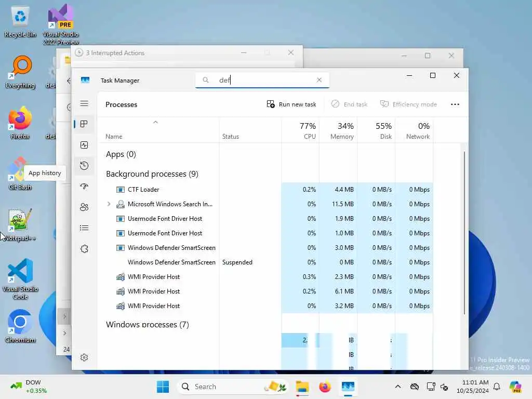Sort by CPU column header
Viewport: 532px width, 399px height.
(300, 131)
